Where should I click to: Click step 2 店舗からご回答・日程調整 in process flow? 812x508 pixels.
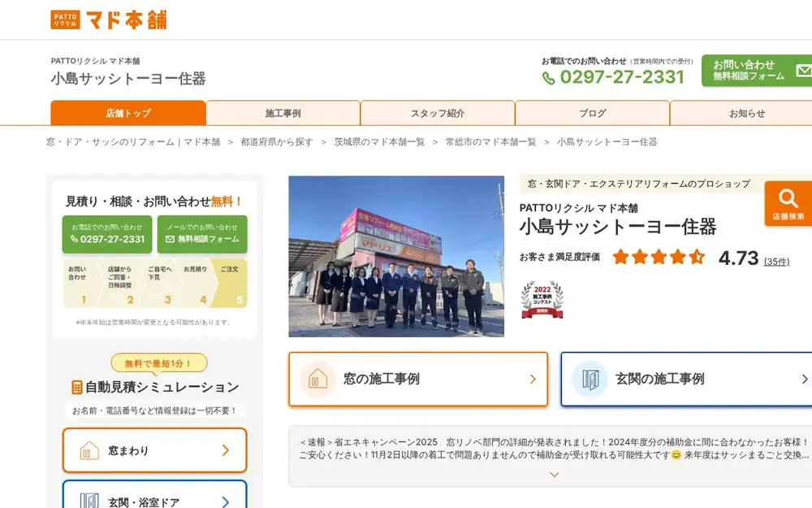[120, 284]
